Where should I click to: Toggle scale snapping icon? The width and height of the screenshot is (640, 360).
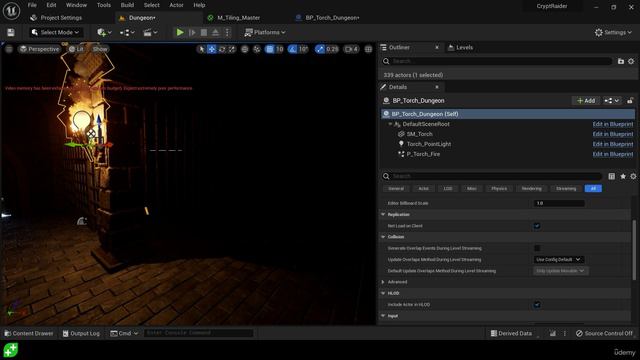tap(320, 49)
